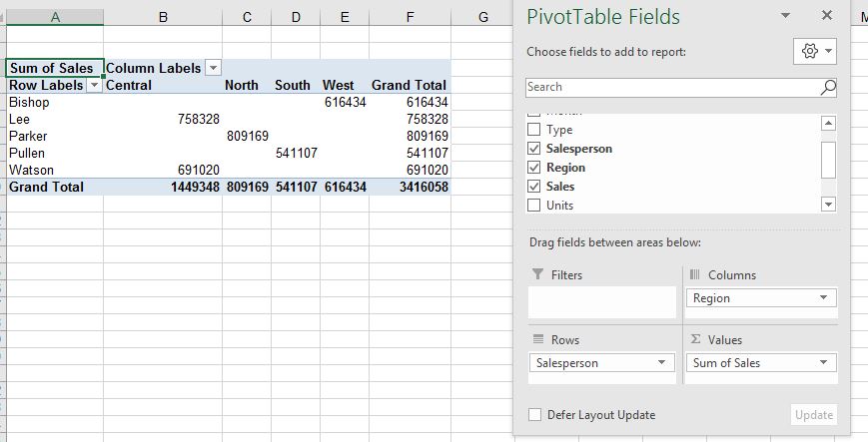Select column G header
868x442 pixels.
click(482, 17)
